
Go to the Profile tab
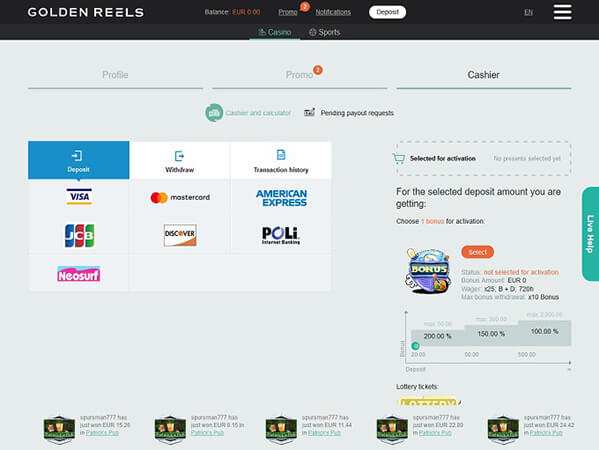pos(115,75)
